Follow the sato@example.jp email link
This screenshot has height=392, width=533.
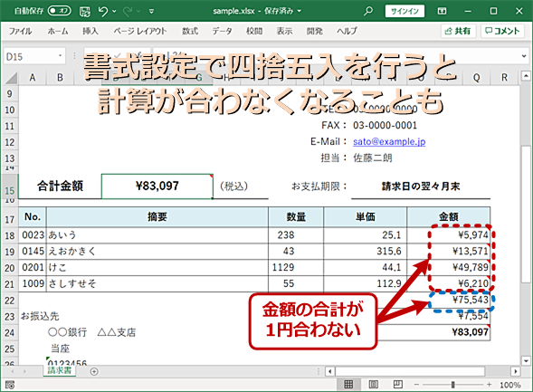click(x=389, y=141)
